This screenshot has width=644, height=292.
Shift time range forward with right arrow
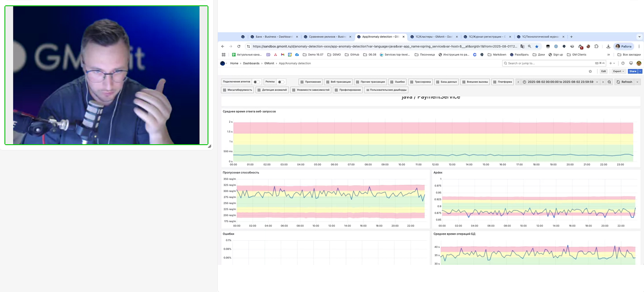pos(603,82)
